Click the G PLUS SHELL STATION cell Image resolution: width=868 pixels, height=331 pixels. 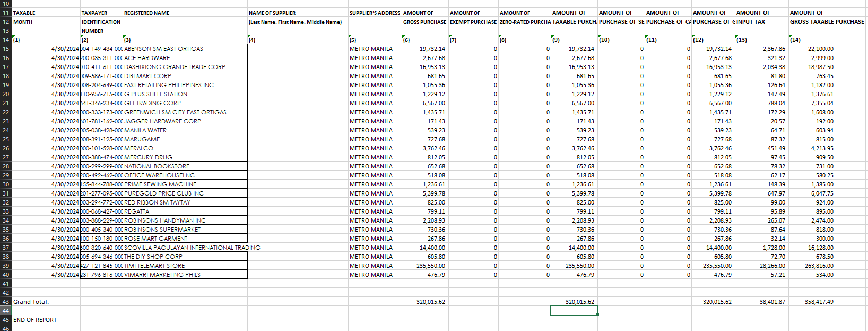point(185,94)
